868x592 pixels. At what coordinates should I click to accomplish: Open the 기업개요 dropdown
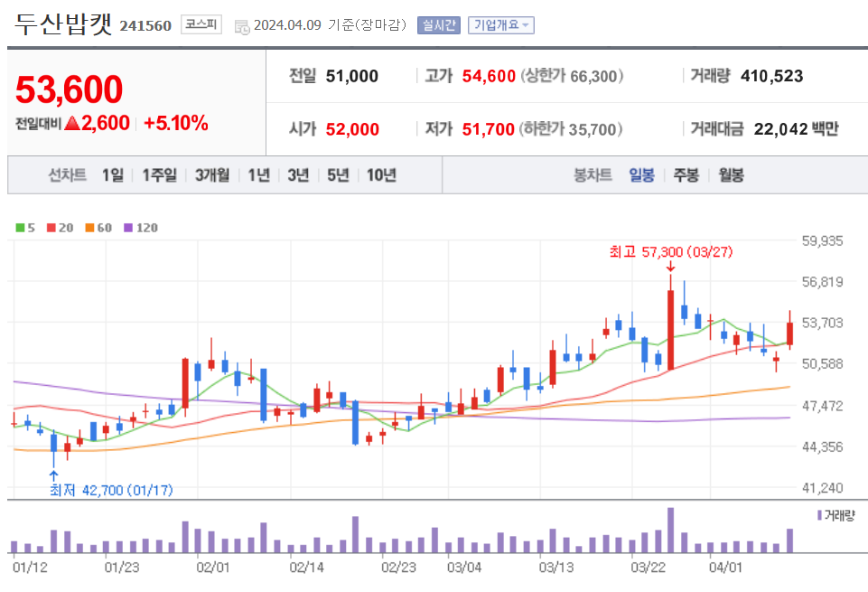click(x=501, y=25)
